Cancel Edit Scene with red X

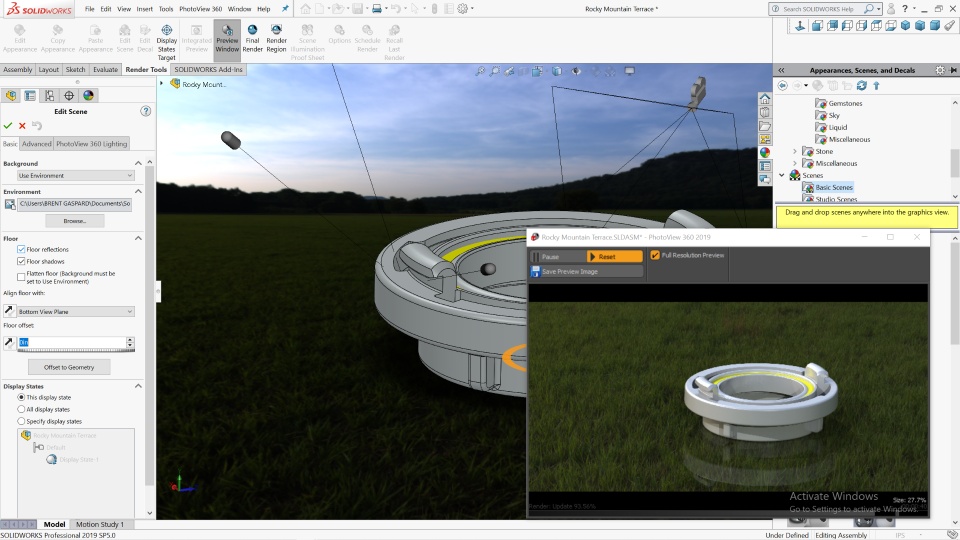pyautogui.click(x=22, y=126)
